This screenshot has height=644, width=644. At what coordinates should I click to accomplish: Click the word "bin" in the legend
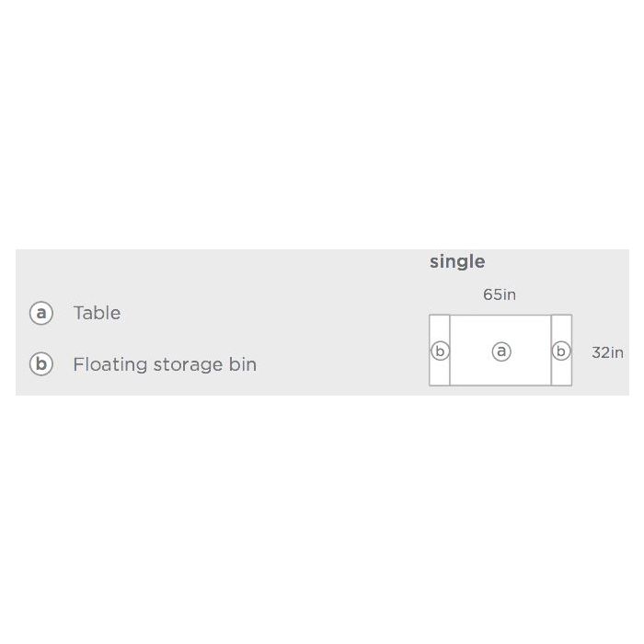243,364
